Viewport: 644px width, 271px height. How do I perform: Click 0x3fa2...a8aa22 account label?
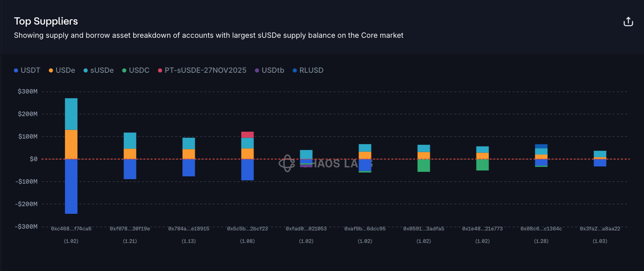point(600,229)
